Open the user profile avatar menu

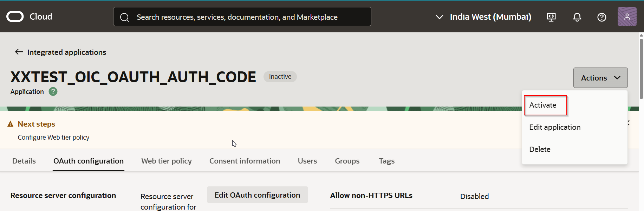(x=627, y=17)
